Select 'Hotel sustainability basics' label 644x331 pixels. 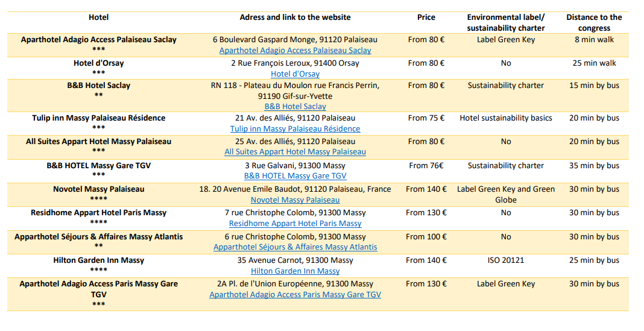505,118
